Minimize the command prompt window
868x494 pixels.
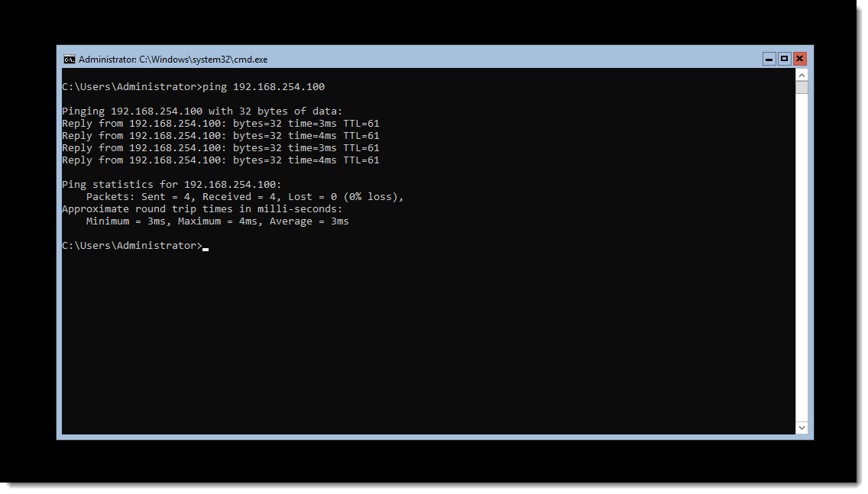[769, 59]
